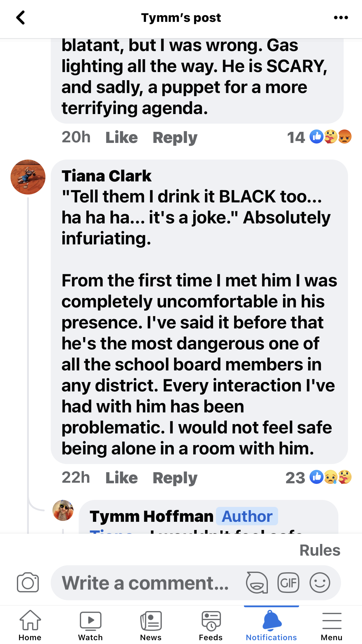362x644 pixels.
Task: Reply to Tiana Clark's comment
Action: click(175, 478)
